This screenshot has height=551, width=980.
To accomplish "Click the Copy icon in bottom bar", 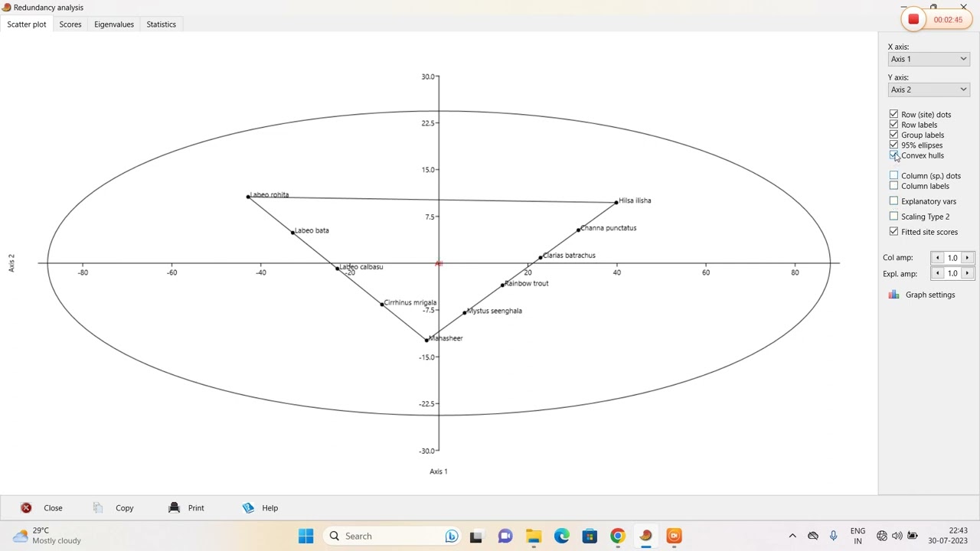I will [x=98, y=508].
